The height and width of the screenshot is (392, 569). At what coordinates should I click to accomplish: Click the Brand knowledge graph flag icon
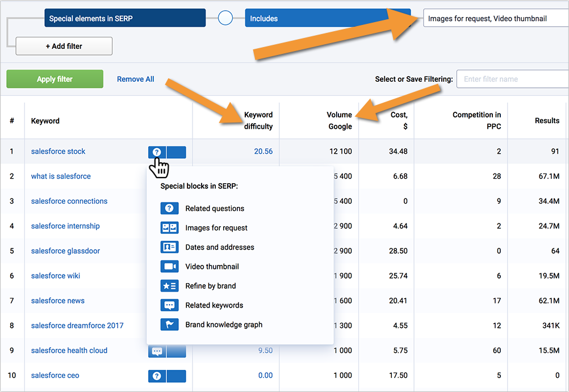[169, 324]
